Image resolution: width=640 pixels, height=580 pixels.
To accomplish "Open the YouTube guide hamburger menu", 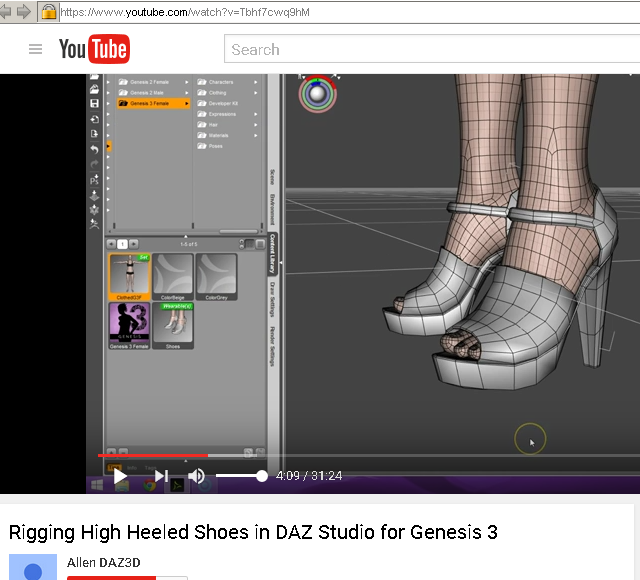I will 36,49.
